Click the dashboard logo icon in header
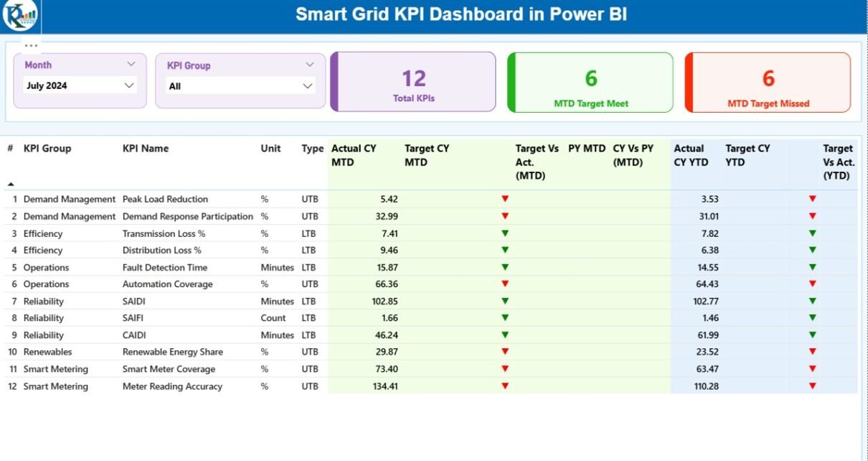This screenshot has width=868, height=461. 19,16
